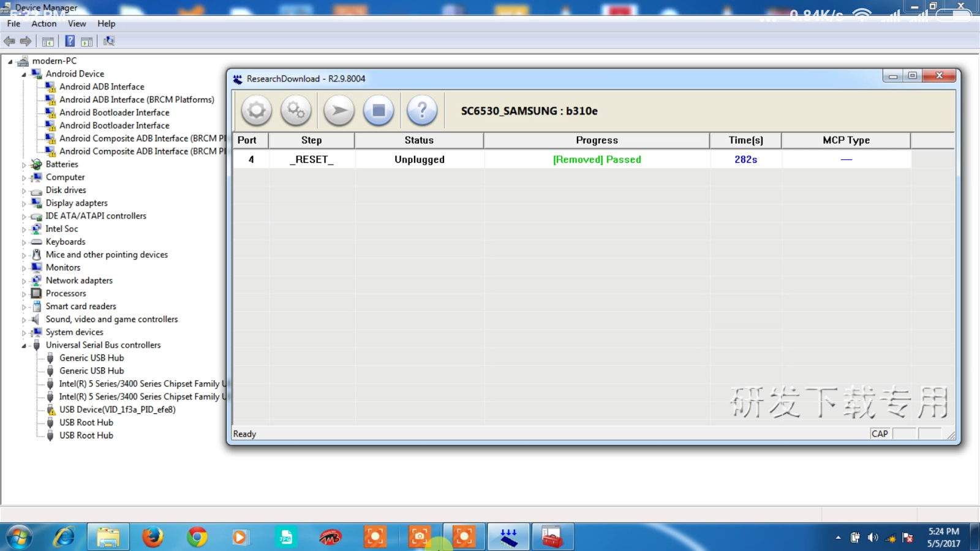Image resolution: width=980 pixels, height=551 pixels.
Task: Click the "Unplugged" status cell
Action: coord(420,160)
